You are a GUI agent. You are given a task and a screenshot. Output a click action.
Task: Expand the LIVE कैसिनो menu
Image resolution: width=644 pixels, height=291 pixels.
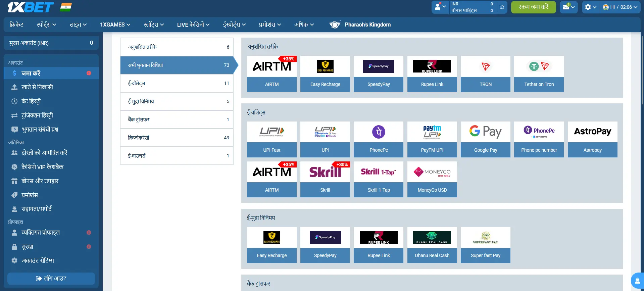[x=193, y=25]
